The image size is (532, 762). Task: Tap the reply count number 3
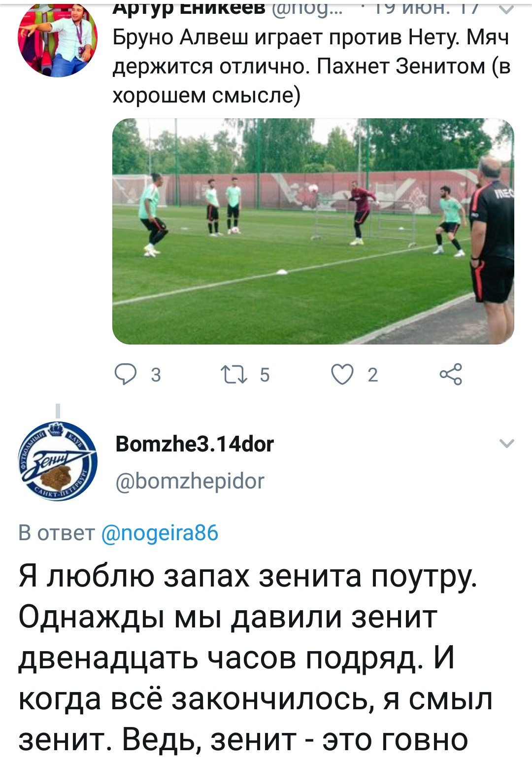tap(156, 375)
